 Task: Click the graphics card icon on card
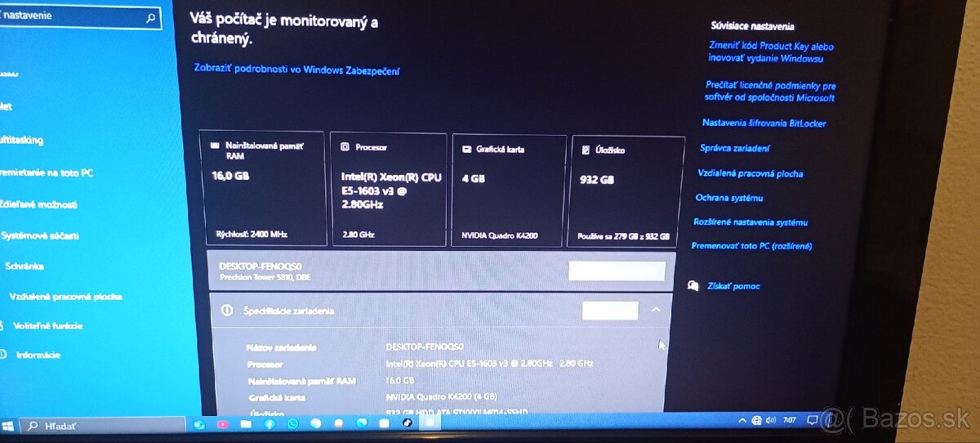click(467, 150)
